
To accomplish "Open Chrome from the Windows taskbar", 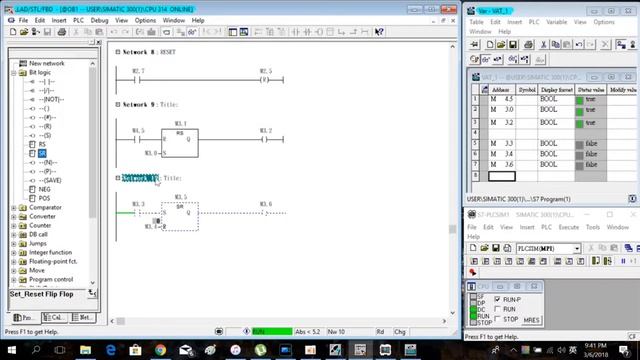I will [x=160, y=350].
